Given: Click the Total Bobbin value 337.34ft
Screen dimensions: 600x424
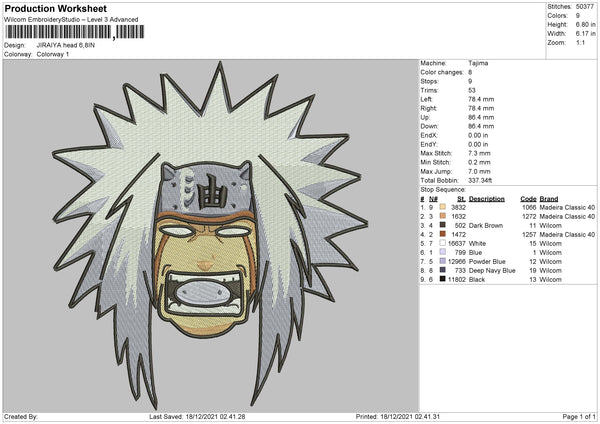Looking at the screenshot, I should tap(480, 180).
